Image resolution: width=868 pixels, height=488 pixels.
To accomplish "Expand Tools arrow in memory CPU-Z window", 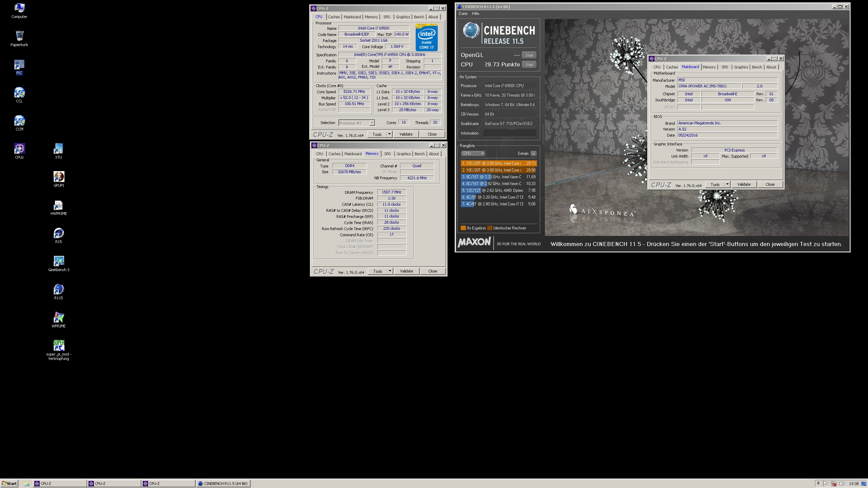I will (x=390, y=271).
